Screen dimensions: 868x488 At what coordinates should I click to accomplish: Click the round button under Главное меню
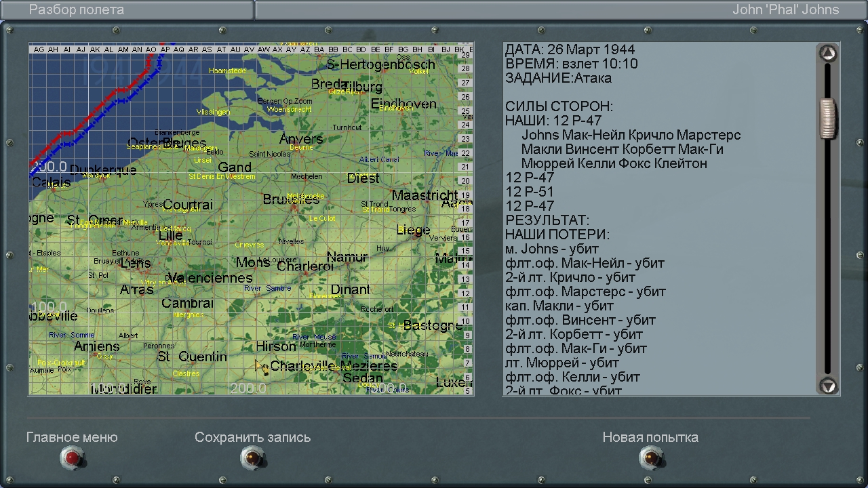point(73,459)
